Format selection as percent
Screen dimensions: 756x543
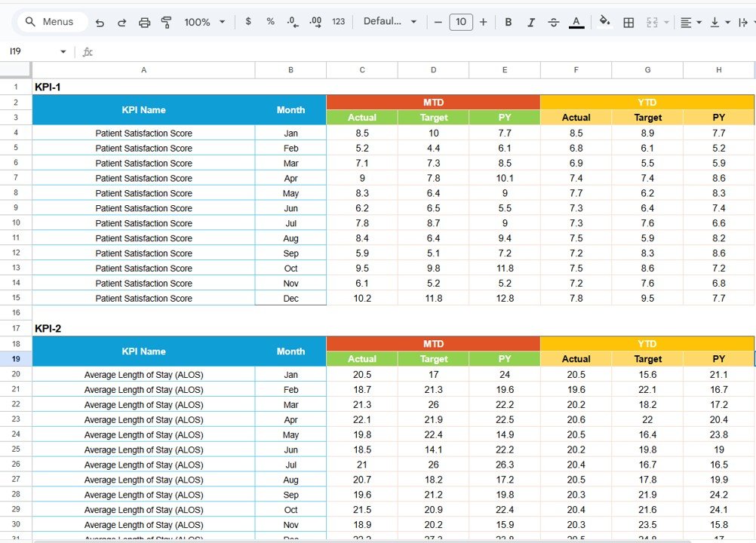coord(270,22)
